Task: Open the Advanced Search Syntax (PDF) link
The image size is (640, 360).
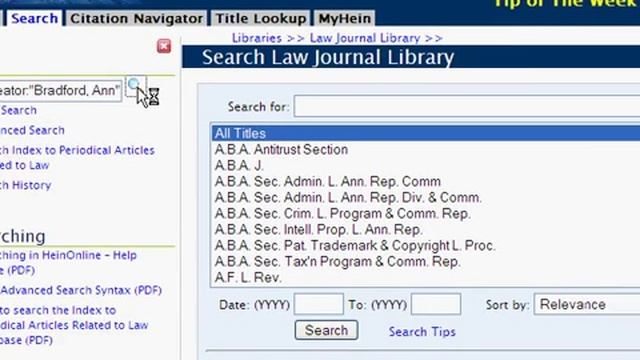Action: click(81, 290)
